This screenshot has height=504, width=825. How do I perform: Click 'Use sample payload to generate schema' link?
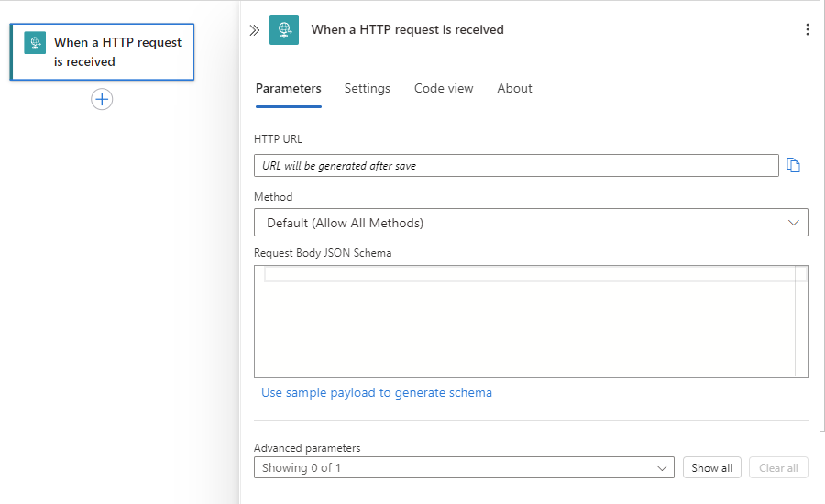[x=377, y=393]
